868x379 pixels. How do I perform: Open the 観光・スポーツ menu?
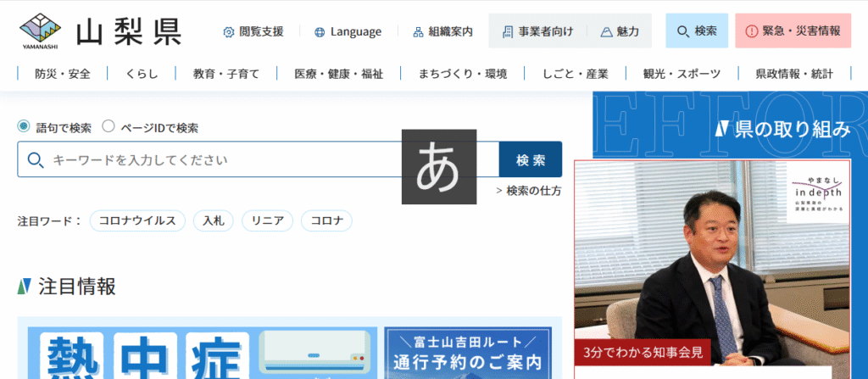(682, 74)
